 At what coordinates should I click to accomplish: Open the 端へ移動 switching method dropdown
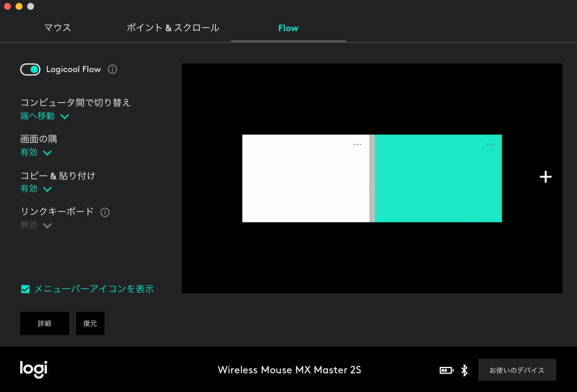[44, 116]
